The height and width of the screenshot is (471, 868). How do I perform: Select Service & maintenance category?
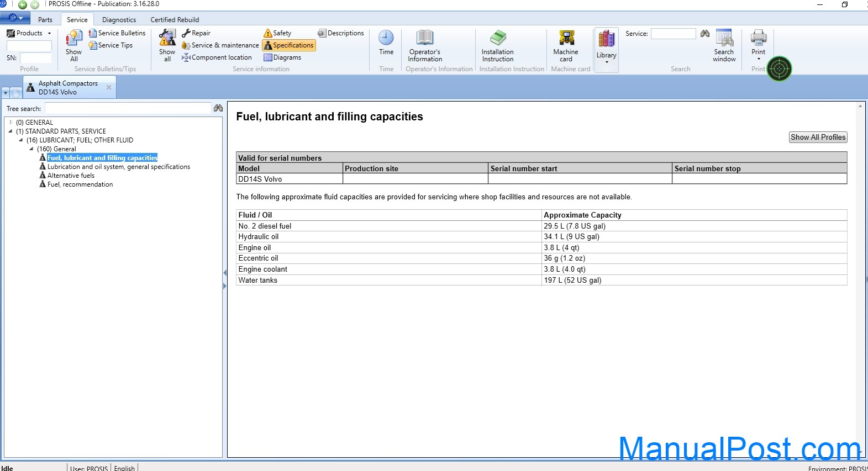click(220, 45)
